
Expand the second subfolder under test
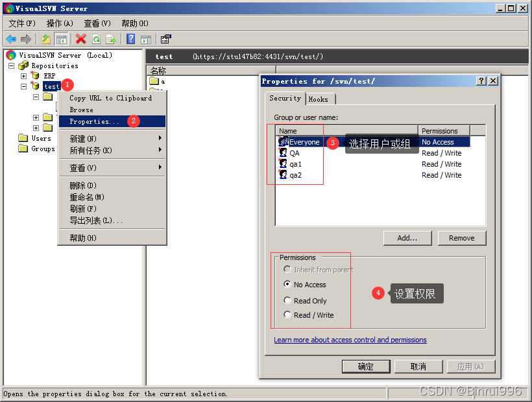pyautogui.click(x=36, y=117)
